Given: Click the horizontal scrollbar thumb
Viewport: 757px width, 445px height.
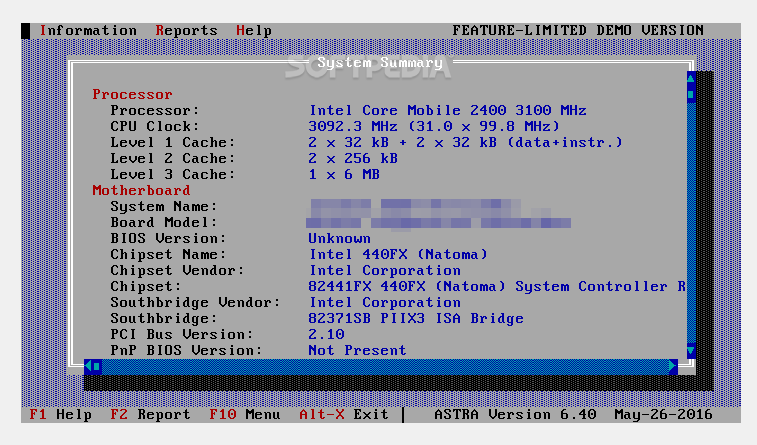Looking at the screenshot, I should click(97, 366).
